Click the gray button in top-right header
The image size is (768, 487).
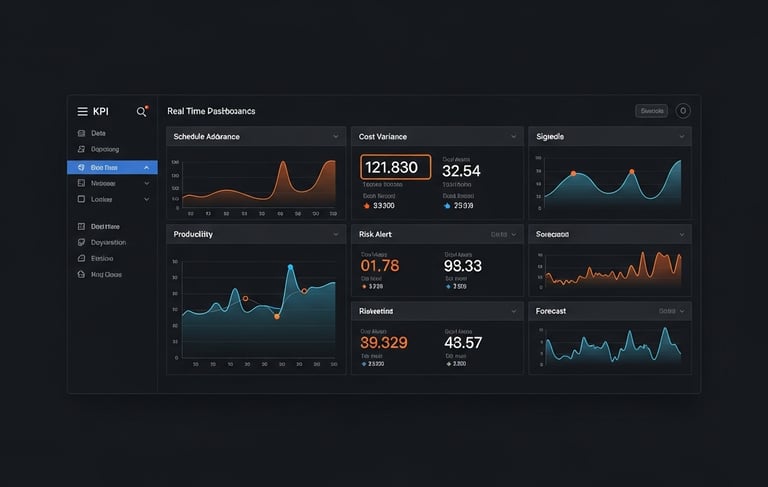(x=651, y=111)
